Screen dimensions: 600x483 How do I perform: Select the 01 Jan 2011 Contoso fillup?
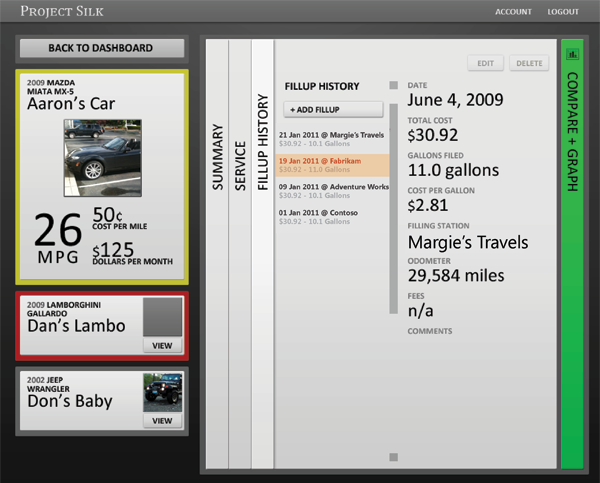coord(332,217)
